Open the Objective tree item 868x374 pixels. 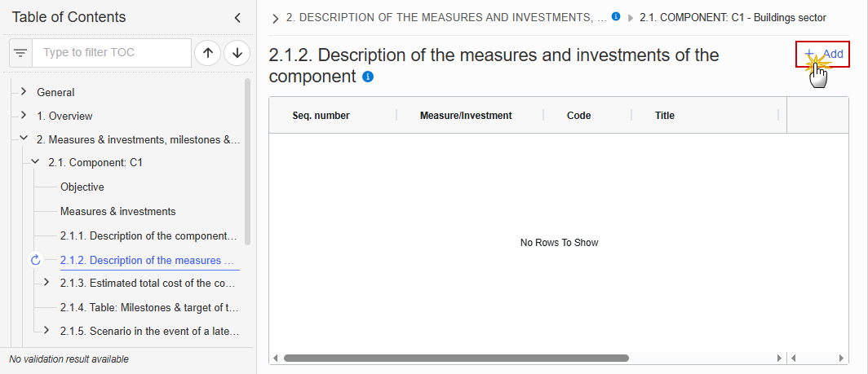coord(82,187)
